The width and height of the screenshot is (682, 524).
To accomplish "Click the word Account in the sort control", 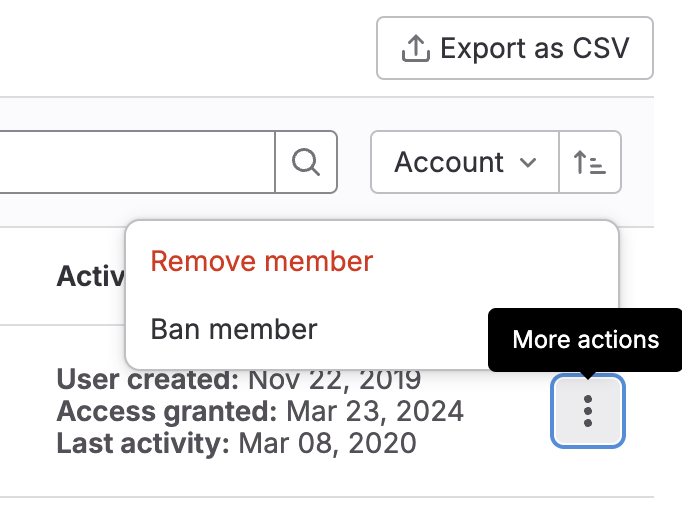I will click(x=449, y=162).
